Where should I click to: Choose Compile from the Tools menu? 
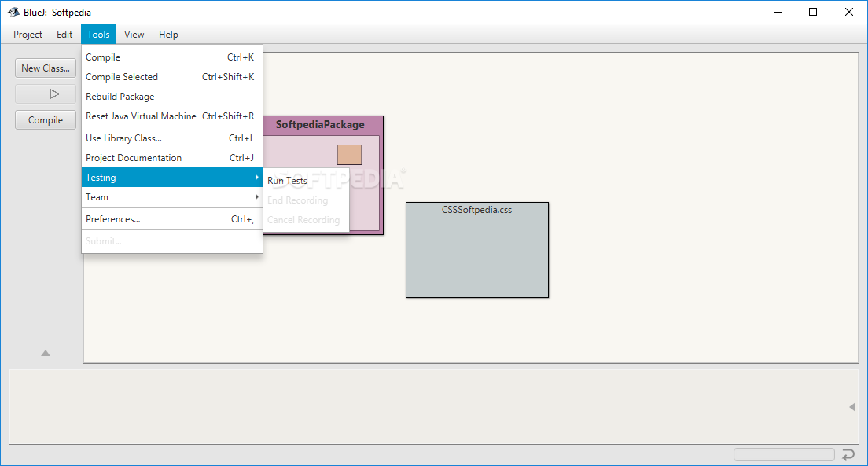[172, 57]
